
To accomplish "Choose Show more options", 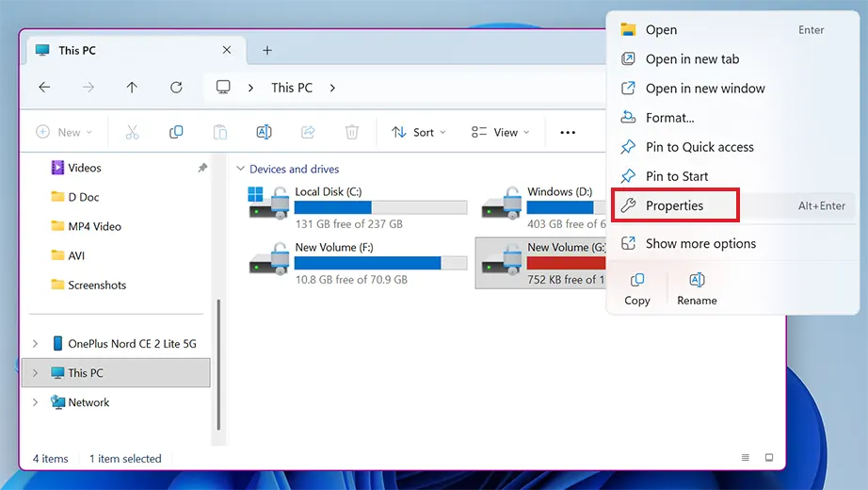I will click(x=733, y=243).
